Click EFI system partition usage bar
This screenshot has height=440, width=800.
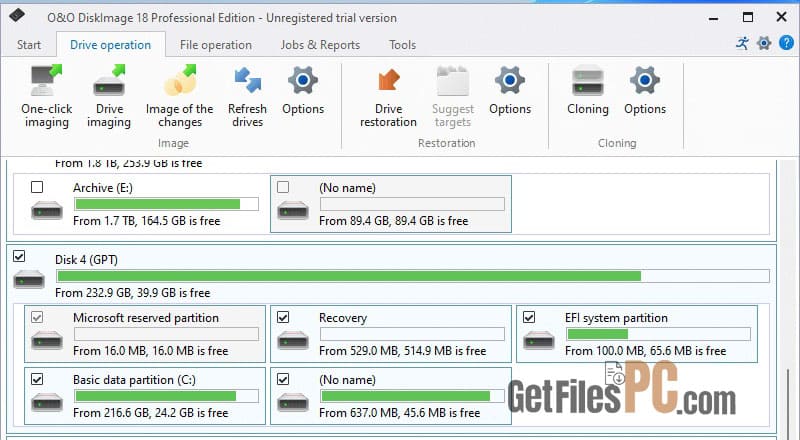point(658,334)
